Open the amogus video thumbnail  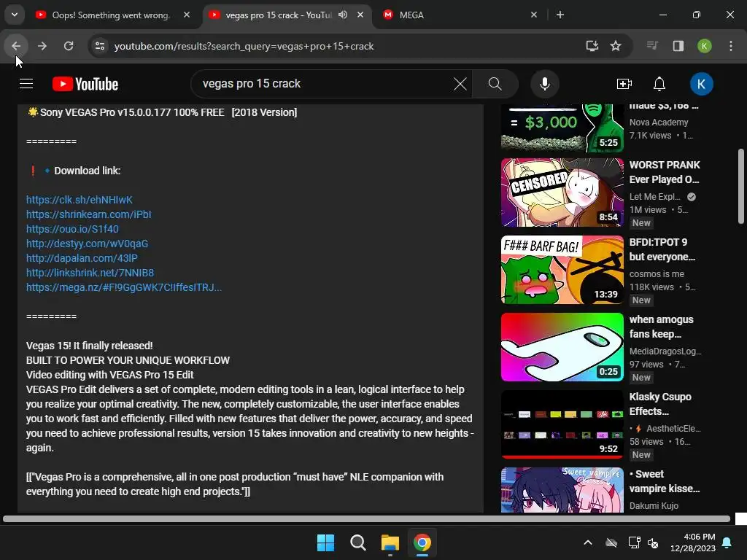(562, 347)
